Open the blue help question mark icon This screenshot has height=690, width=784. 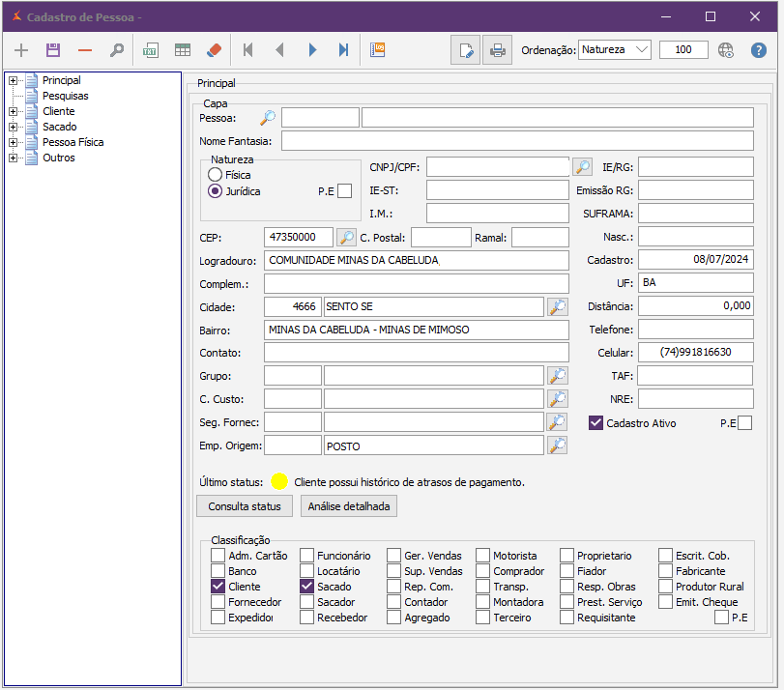coord(758,50)
